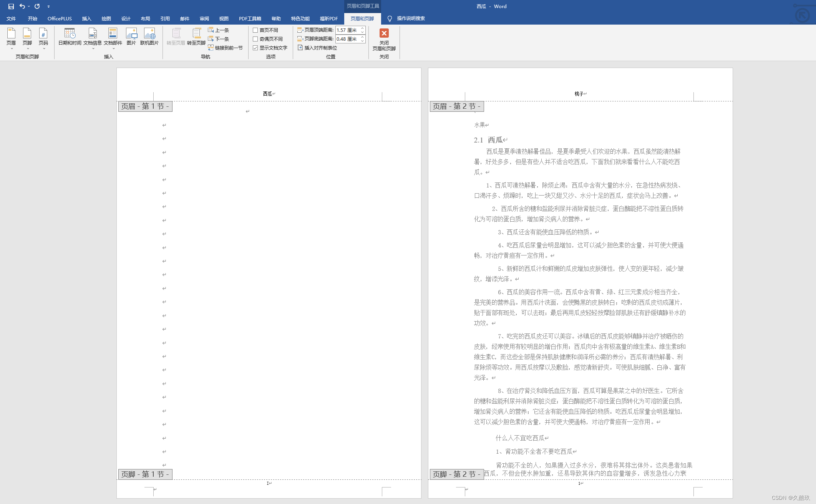Enable Different First Page checkbox
Screen dimensions: 816x504
255,30
